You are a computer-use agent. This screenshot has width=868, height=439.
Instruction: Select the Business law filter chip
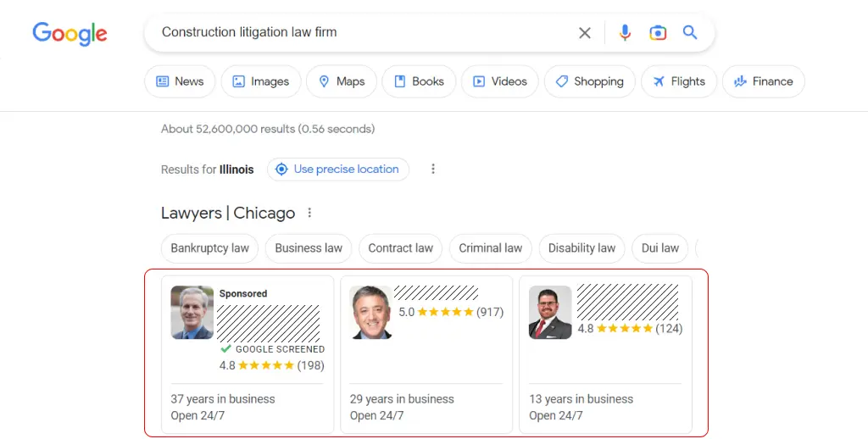coord(309,248)
